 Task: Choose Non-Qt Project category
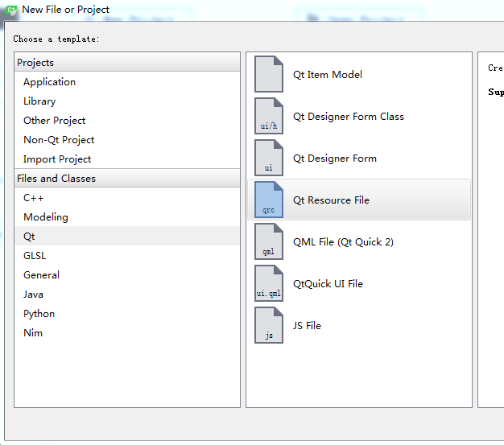pos(127,140)
